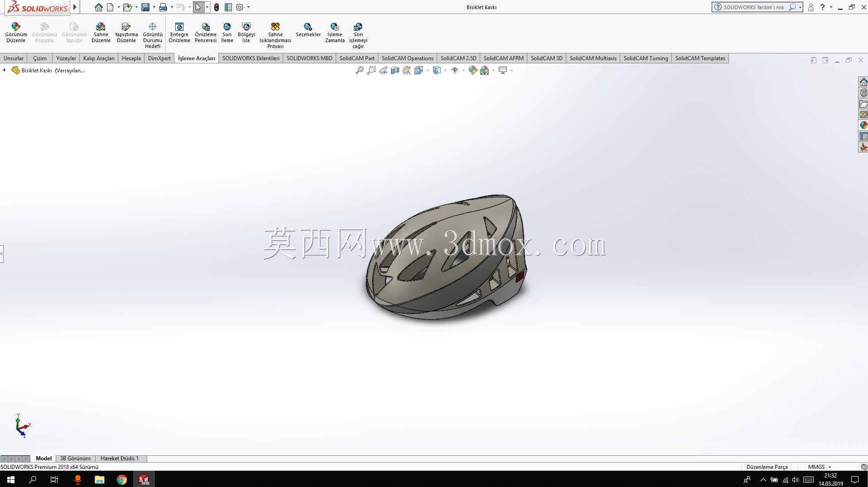
Task: Open the Save dropdown arrow
Action: [x=154, y=7]
